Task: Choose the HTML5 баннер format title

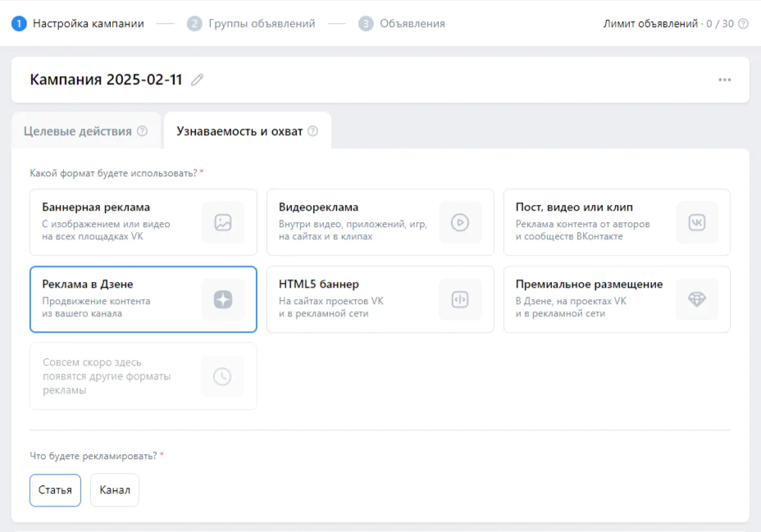Action: (319, 284)
